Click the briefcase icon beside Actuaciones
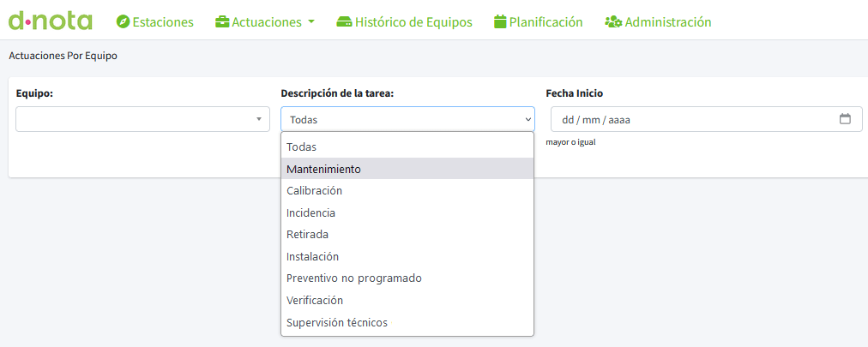This screenshot has width=868, height=347. click(x=222, y=22)
